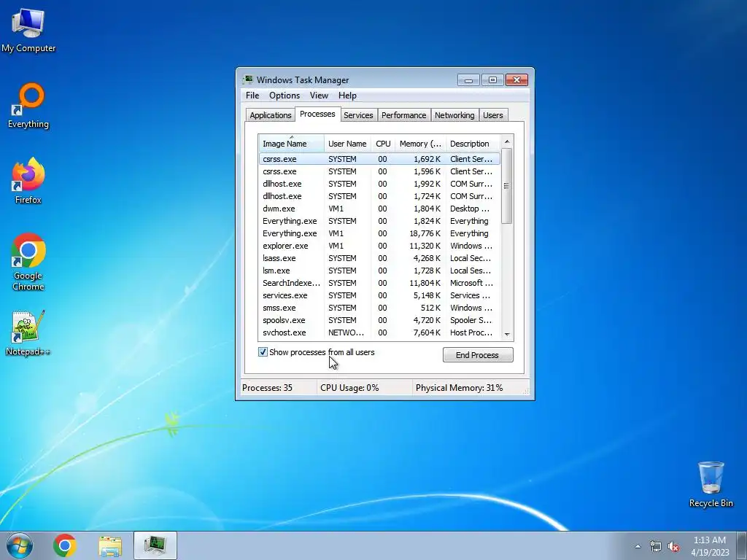747x560 pixels.
Task: Minimize the Task Manager window
Action: 468,80
